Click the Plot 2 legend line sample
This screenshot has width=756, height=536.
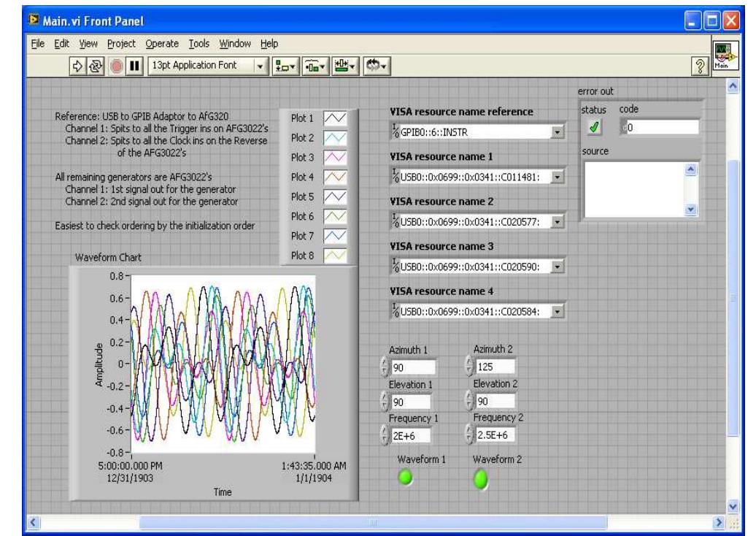pyautogui.click(x=335, y=138)
